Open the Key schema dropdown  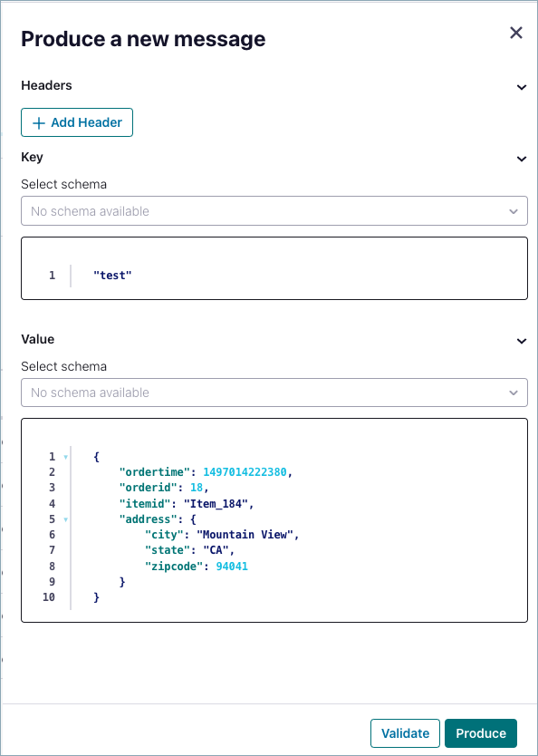274,210
